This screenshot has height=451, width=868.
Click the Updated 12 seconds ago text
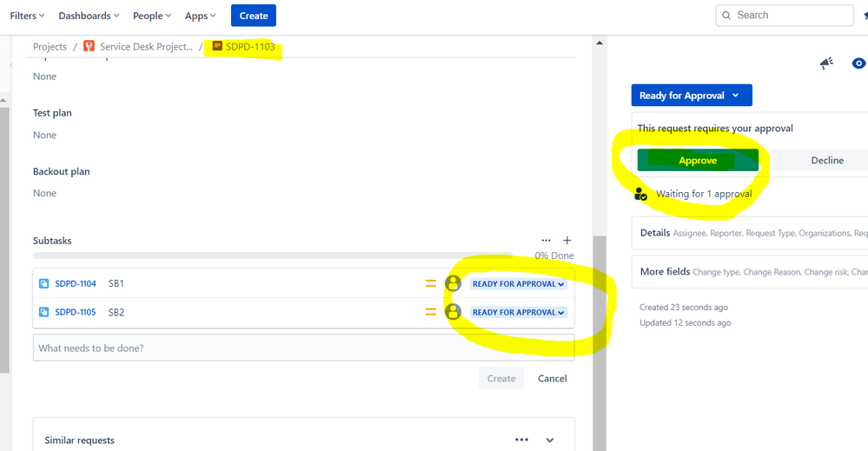(x=686, y=322)
